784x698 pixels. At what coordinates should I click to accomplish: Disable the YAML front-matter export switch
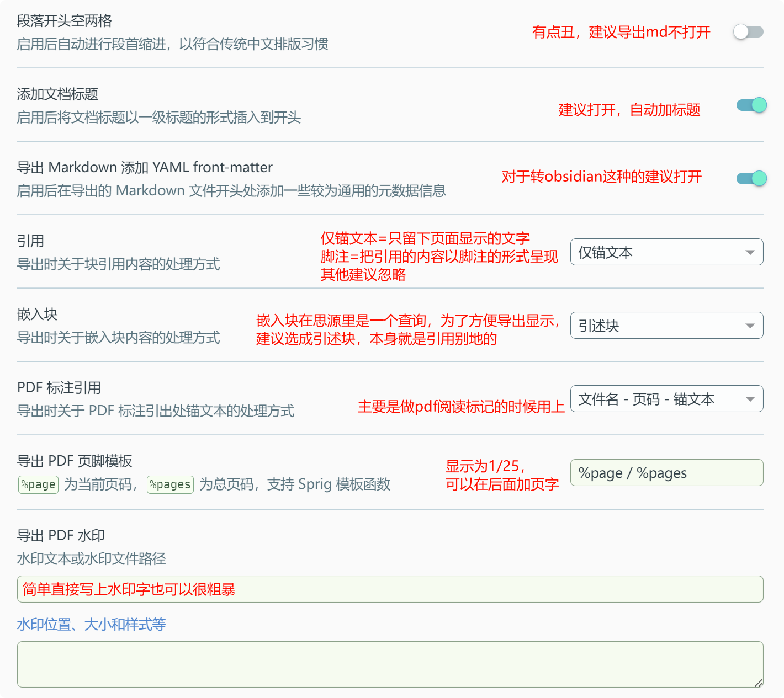point(751,178)
